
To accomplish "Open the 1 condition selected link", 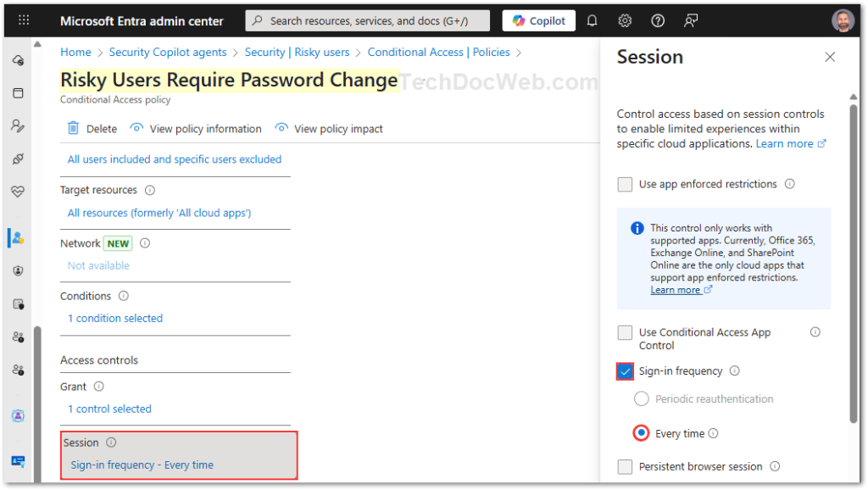I will (x=115, y=319).
